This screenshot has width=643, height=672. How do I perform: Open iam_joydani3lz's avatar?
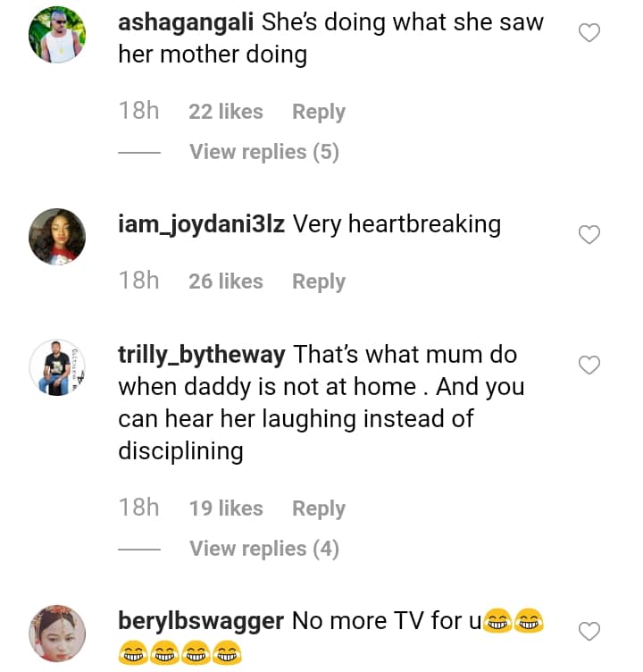tap(57, 236)
